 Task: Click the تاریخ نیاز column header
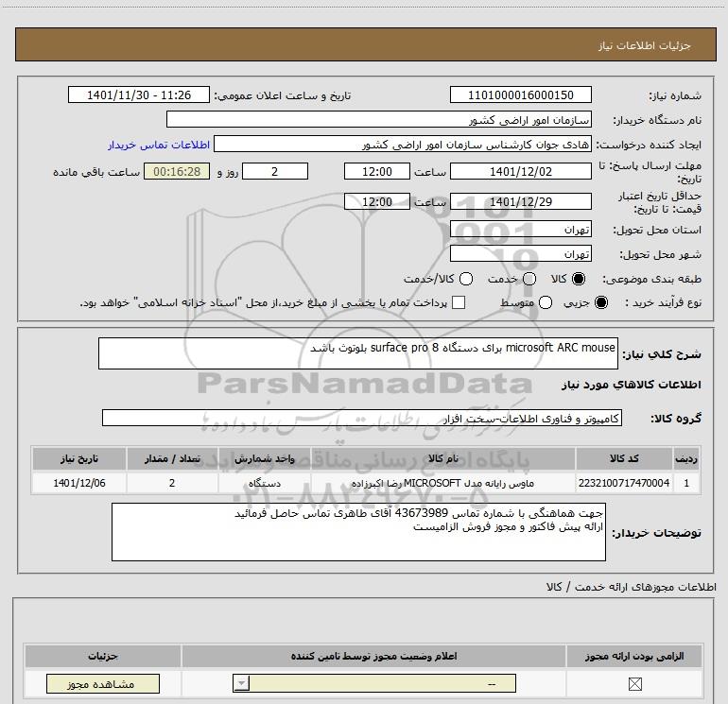(x=78, y=458)
